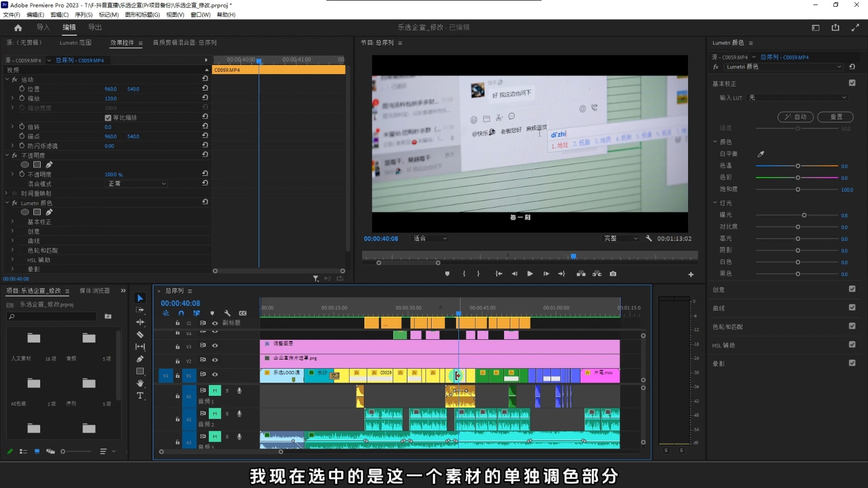
Task: Toggle the uniform scale checkbox
Action: pos(108,118)
